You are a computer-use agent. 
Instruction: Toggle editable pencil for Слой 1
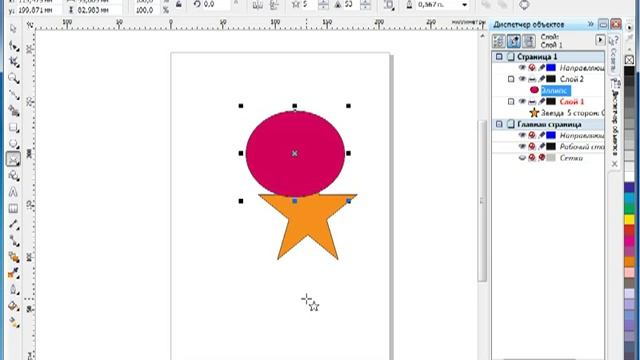coord(542,101)
